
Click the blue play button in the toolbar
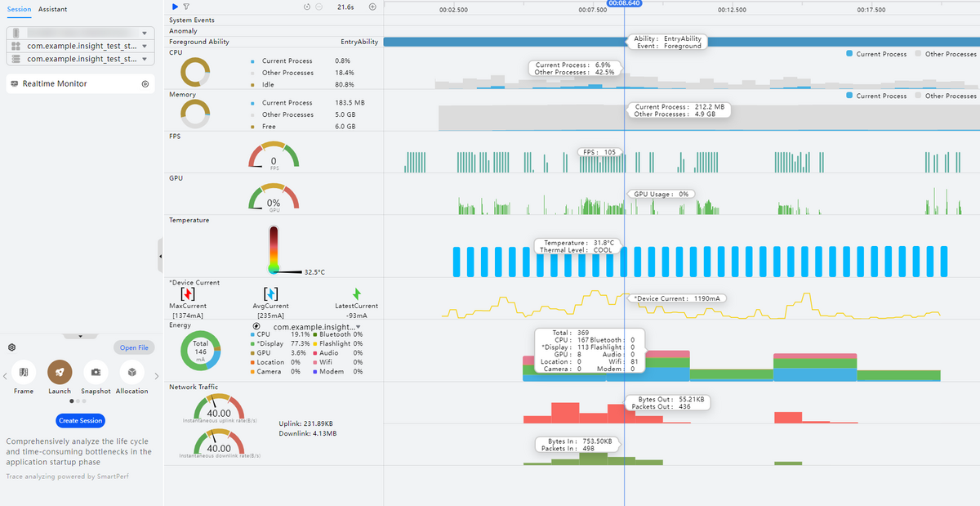coord(175,7)
